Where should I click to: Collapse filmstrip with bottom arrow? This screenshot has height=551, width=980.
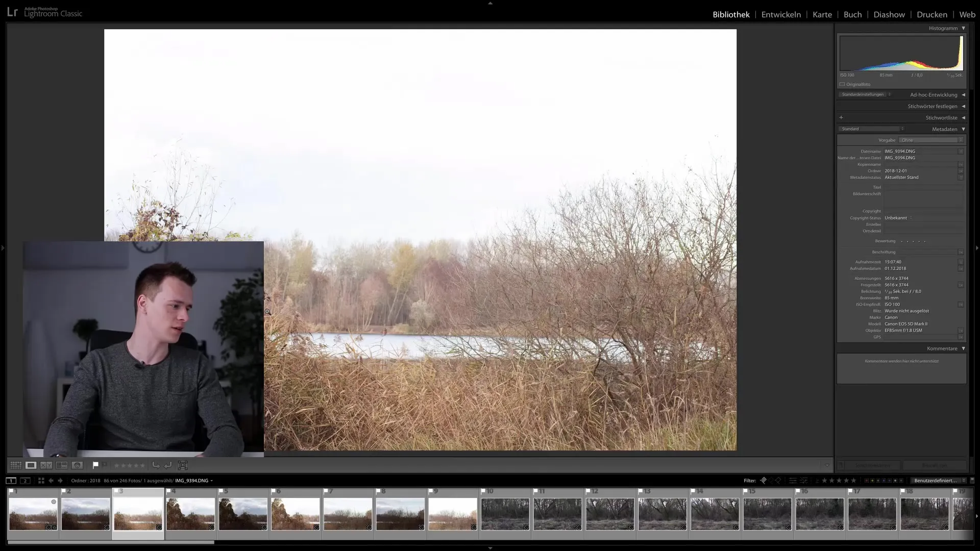[x=490, y=548]
